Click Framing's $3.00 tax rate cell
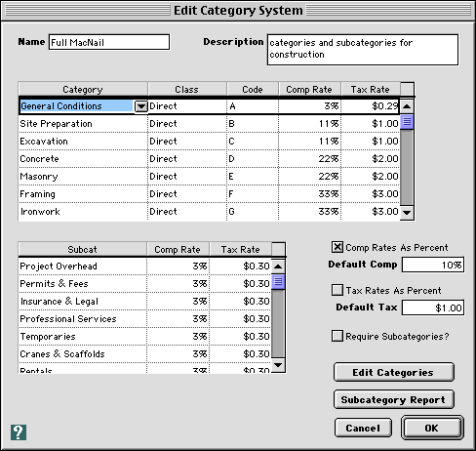The height and width of the screenshot is (451, 476). click(x=371, y=194)
